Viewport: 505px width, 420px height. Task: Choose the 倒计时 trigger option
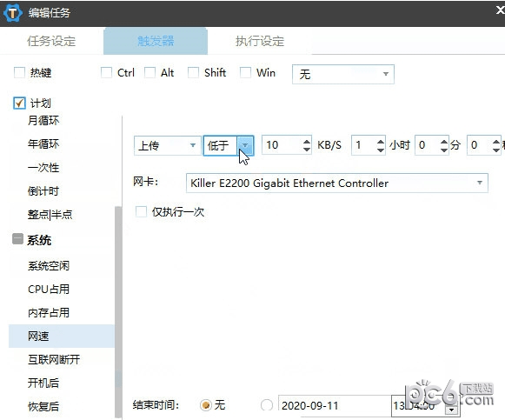(x=43, y=191)
